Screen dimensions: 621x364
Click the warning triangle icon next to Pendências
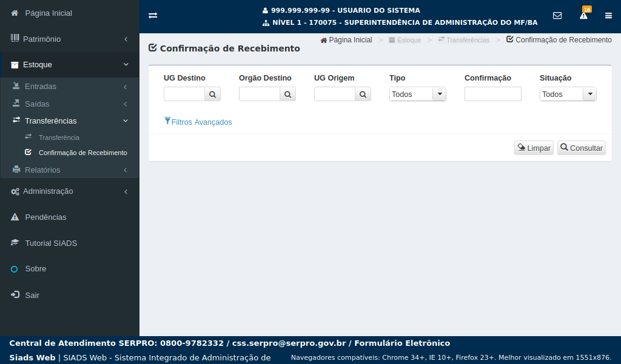(15, 217)
